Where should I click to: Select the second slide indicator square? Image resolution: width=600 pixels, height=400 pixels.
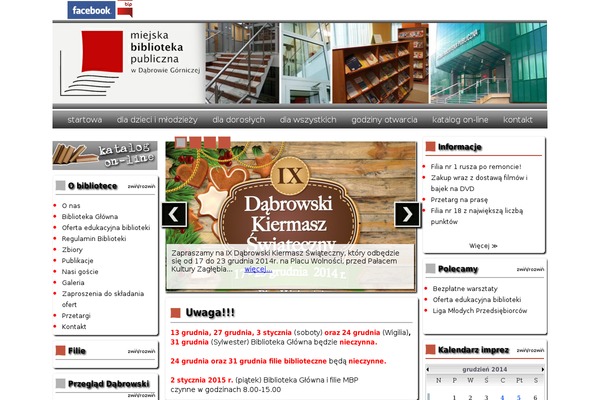[196, 143]
